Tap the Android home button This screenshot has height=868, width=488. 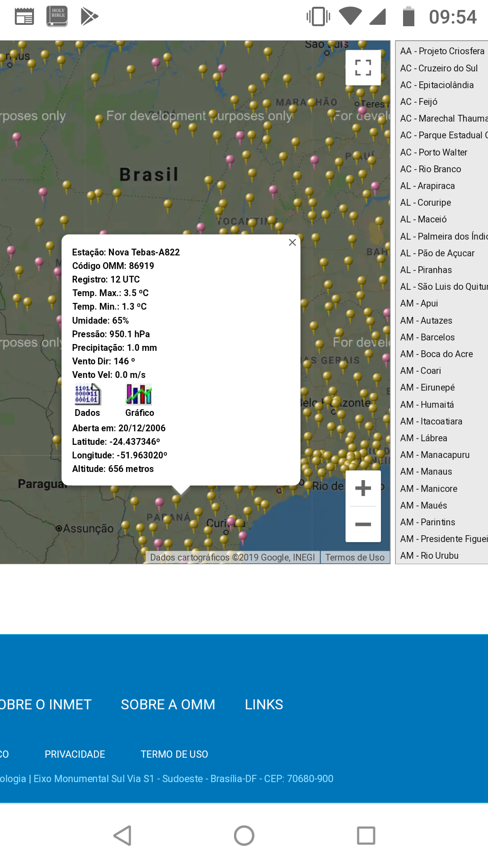tap(244, 835)
